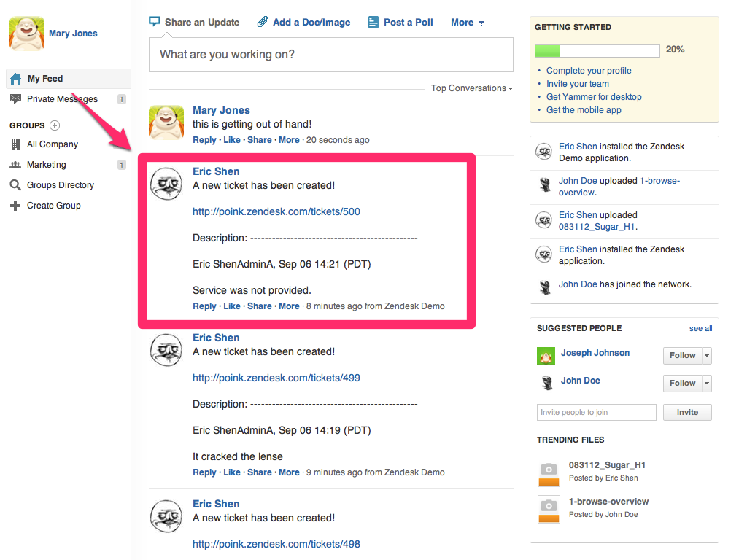This screenshot has height=560, width=747.
Task: Open the 083112_Sugar_H1 trending file thumbnail
Action: pos(548,472)
